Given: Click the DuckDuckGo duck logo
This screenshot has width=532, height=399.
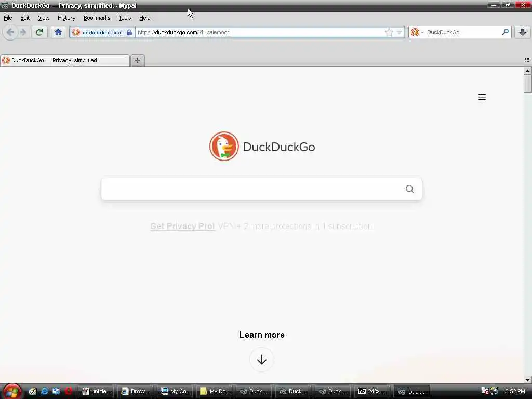Looking at the screenshot, I should coord(224,146).
